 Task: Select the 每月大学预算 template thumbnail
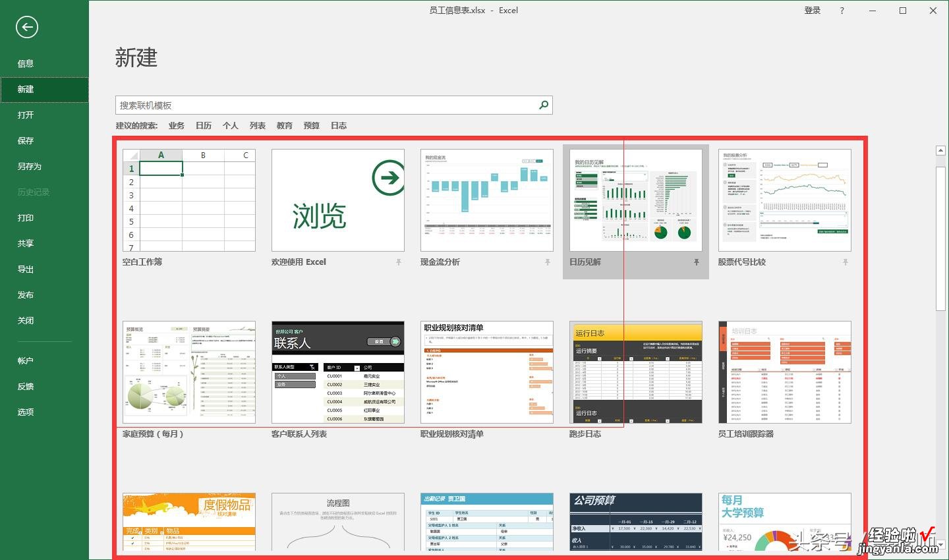tap(785, 522)
